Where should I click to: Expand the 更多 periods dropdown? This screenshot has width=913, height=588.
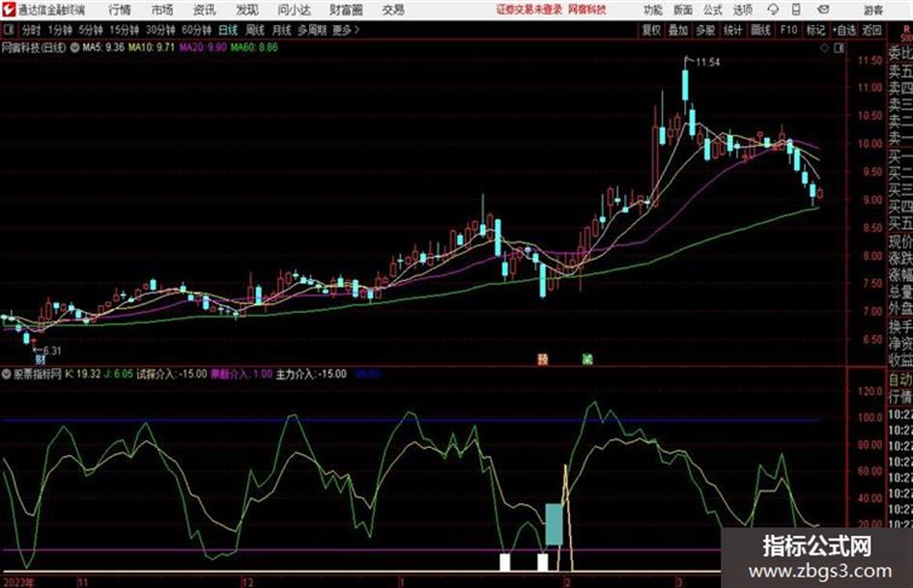coord(346,30)
